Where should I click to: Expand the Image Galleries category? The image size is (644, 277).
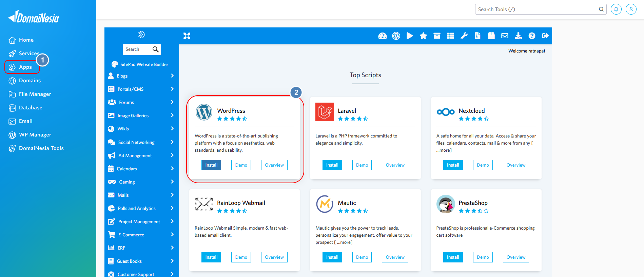tap(142, 115)
